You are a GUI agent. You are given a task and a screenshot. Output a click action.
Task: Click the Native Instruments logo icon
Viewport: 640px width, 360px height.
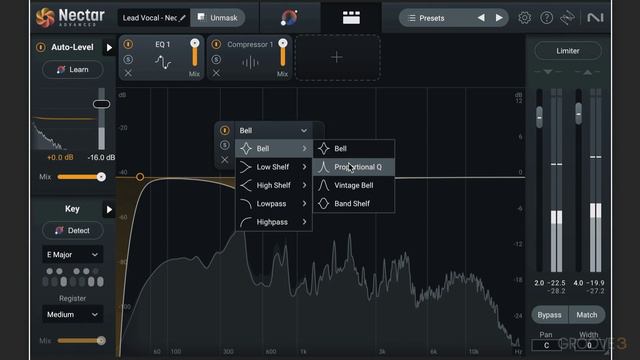595,18
